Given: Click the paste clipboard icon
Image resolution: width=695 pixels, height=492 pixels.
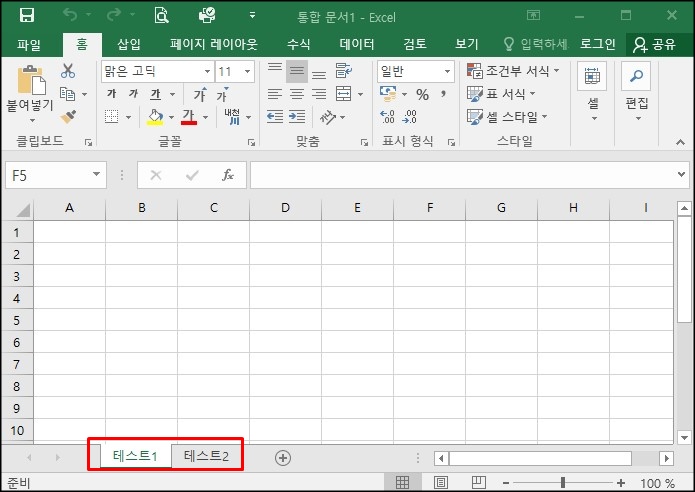Looking at the screenshot, I should point(31,80).
